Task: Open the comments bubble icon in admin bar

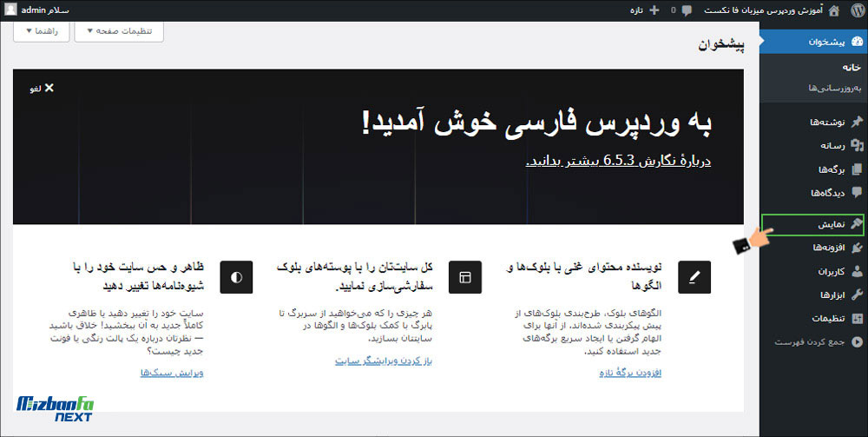Action: (687, 10)
